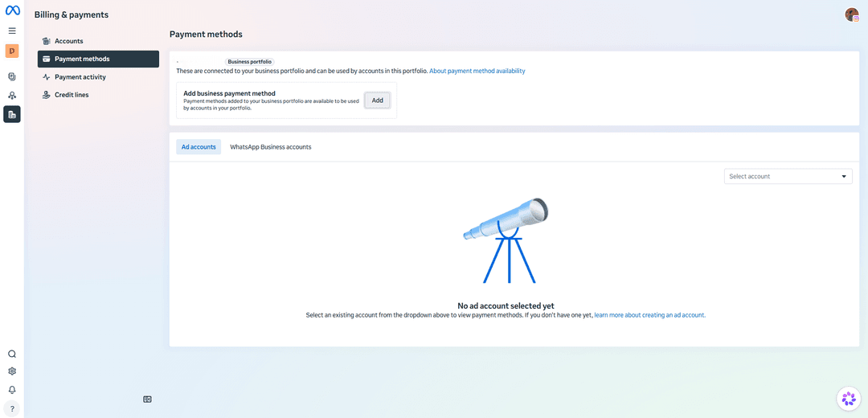
Task: Open profile avatar in top right
Action: [851, 15]
